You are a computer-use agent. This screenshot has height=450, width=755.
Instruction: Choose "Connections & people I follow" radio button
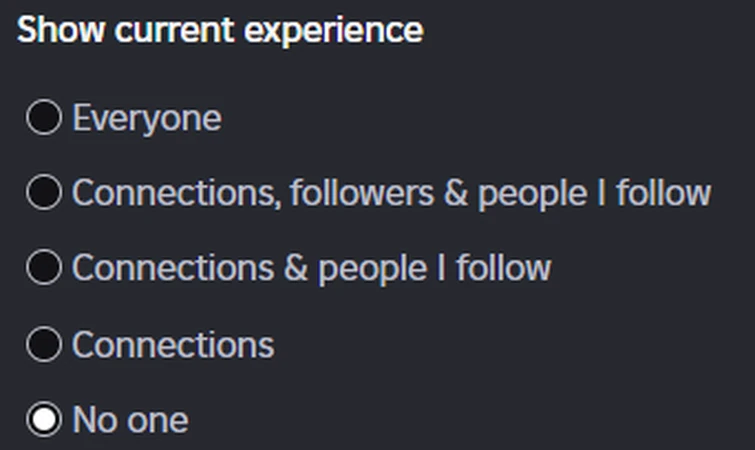(44, 268)
